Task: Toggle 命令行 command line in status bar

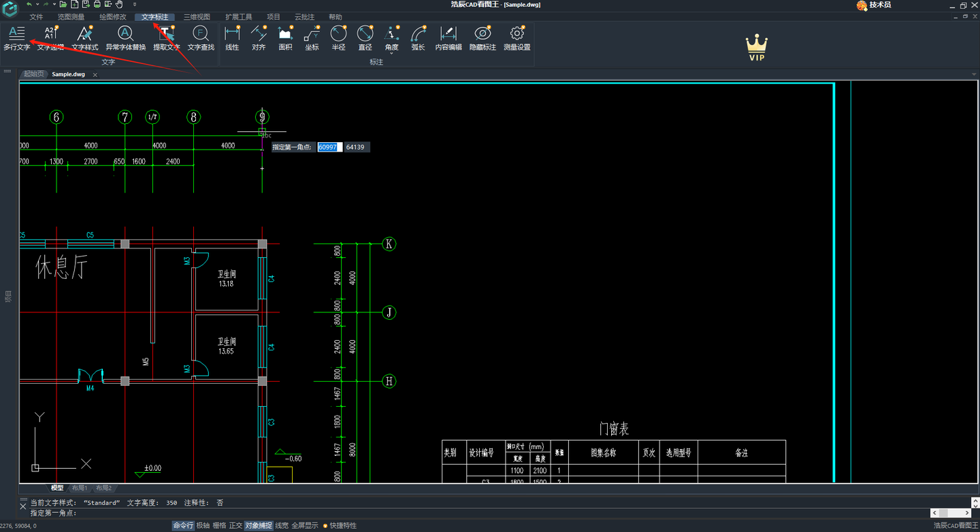Action: click(183, 525)
